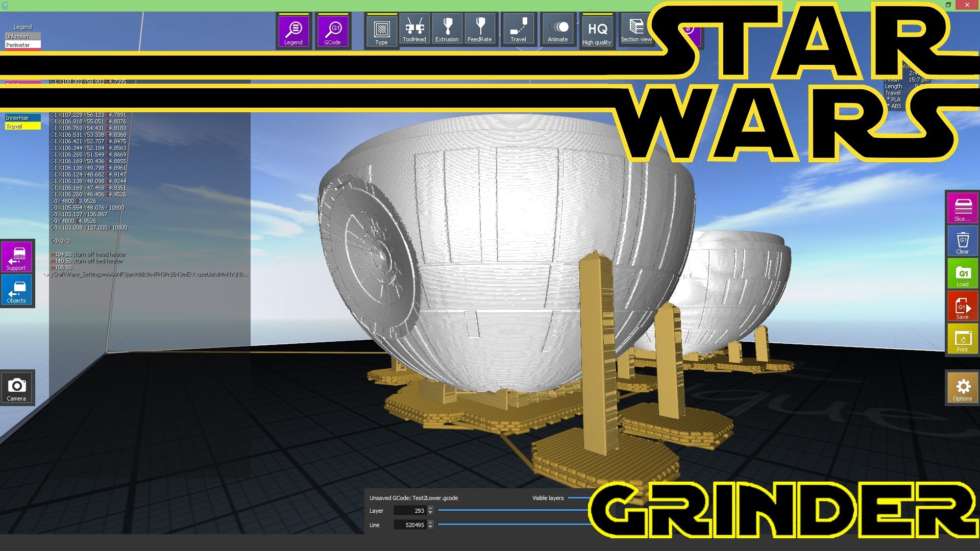
Task: Select the ToolHead coloring mode
Action: pyautogui.click(x=414, y=29)
